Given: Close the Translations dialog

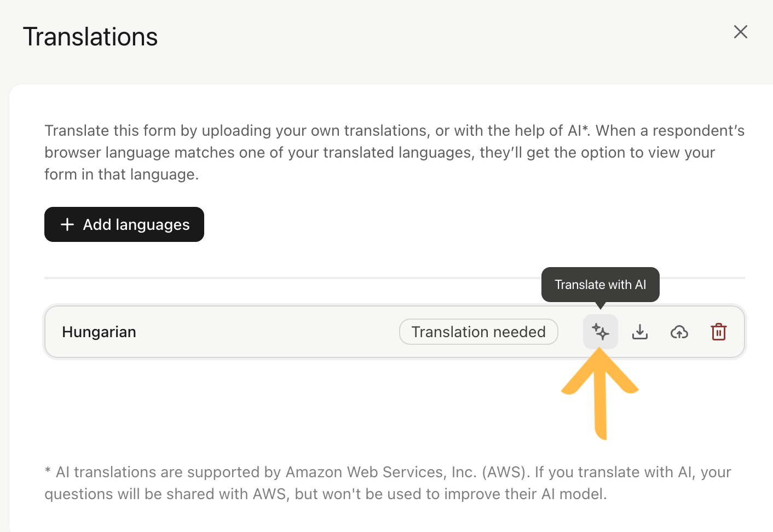Looking at the screenshot, I should (x=740, y=32).
